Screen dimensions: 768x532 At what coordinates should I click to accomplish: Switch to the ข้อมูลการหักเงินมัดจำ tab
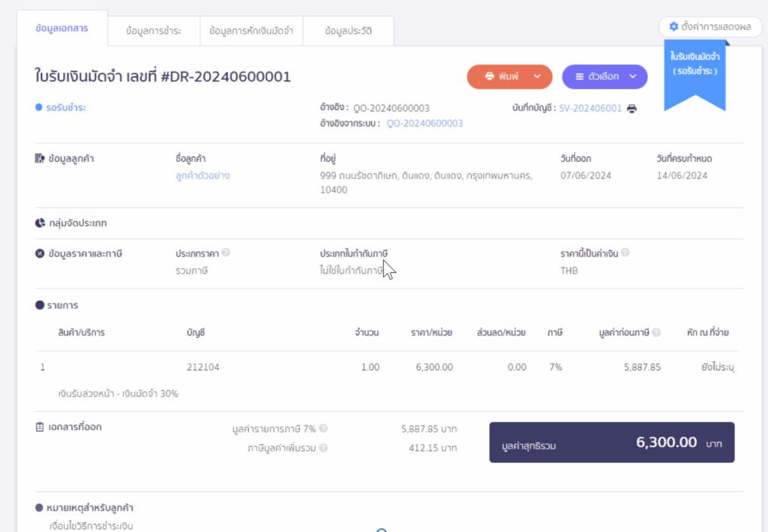[x=251, y=31]
